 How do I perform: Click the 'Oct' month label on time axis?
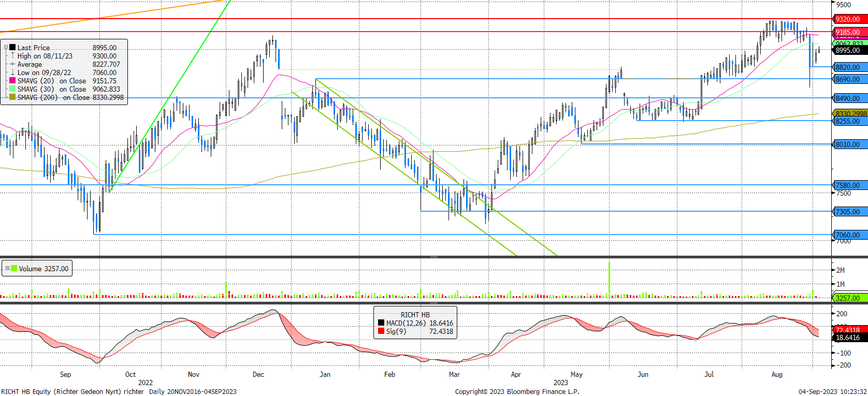130,374
